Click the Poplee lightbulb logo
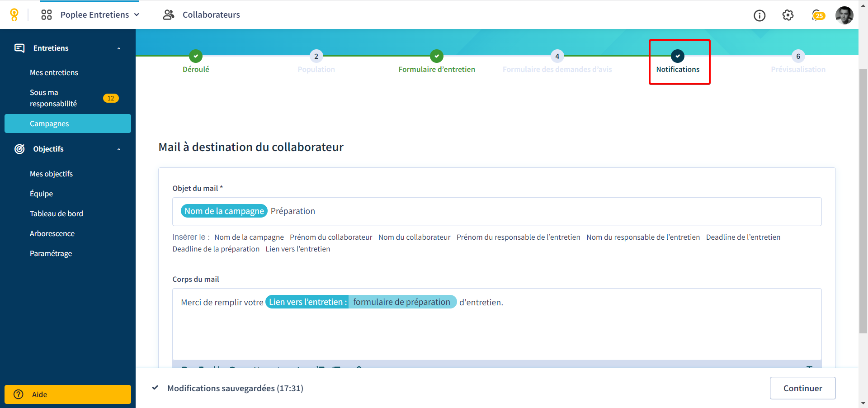 click(14, 15)
